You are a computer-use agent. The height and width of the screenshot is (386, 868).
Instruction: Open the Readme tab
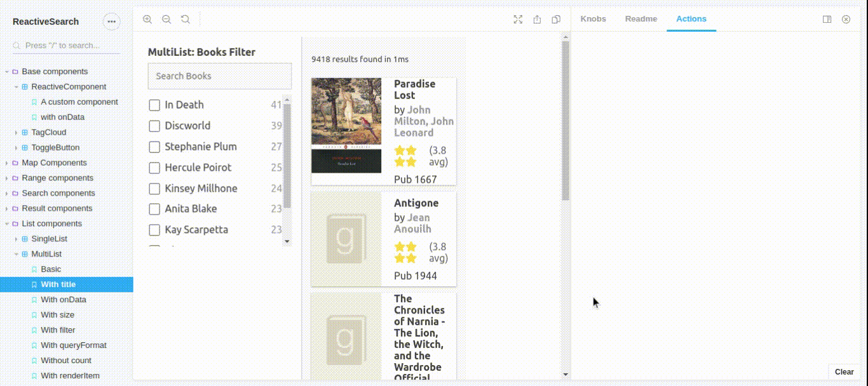click(641, 19)
